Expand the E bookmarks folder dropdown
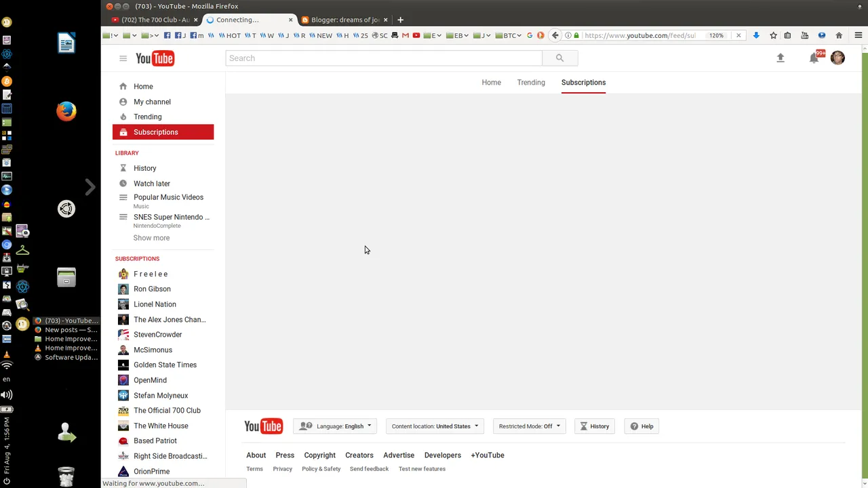 [x=432, y=35]
